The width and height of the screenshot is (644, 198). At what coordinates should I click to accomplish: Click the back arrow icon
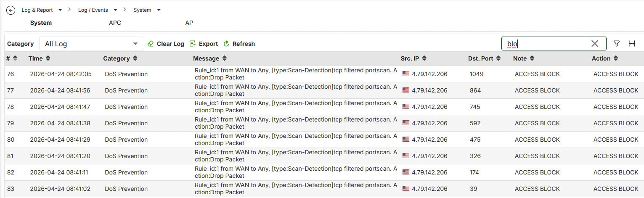pyautogui.click(x=11, y=10)
